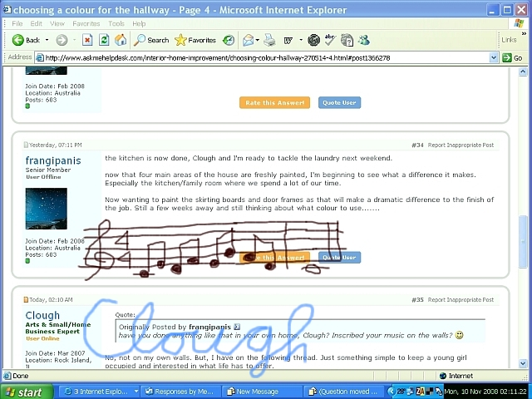532x399 pixels.
Task: Open the Edit button dropdown arrow
Action: tap(301, 40)
